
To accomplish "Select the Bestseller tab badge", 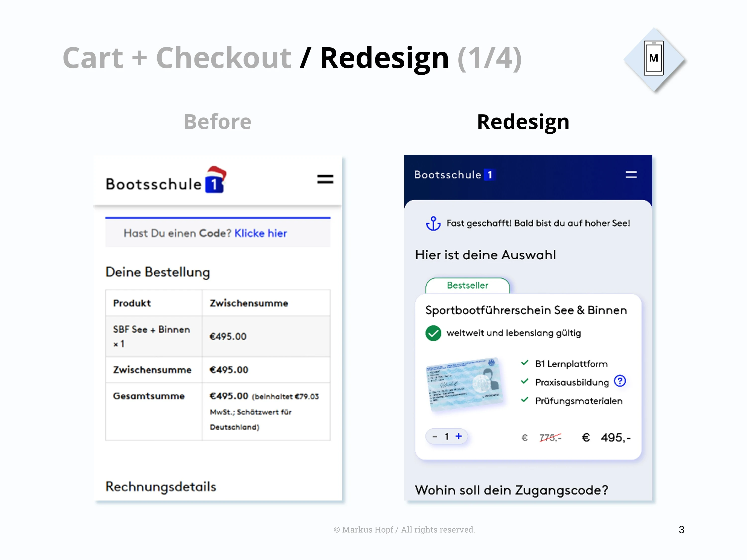I will coord(467,285).
